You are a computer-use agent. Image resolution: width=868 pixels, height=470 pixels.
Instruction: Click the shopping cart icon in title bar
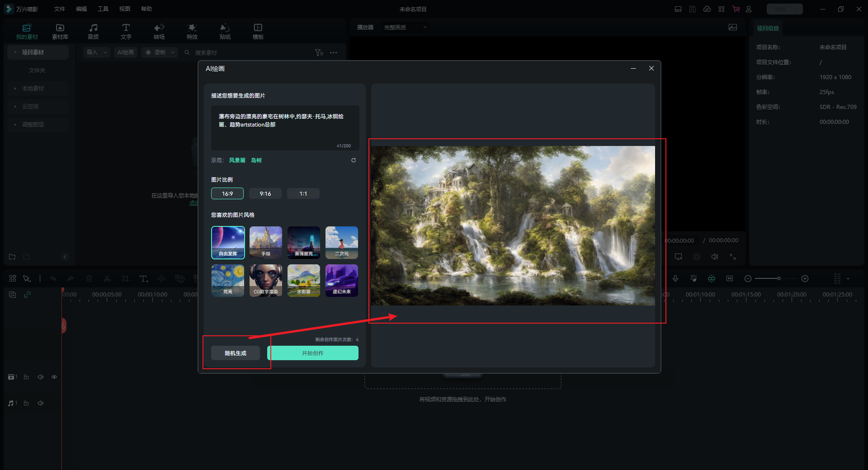pos(736,9)
